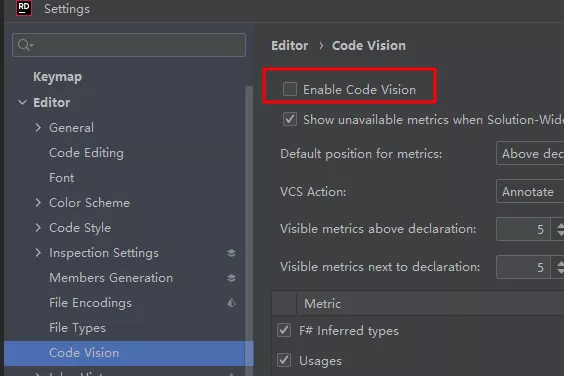Click the Editor breadcrumb link
The image size is (564, 376).
pos(290,46)
